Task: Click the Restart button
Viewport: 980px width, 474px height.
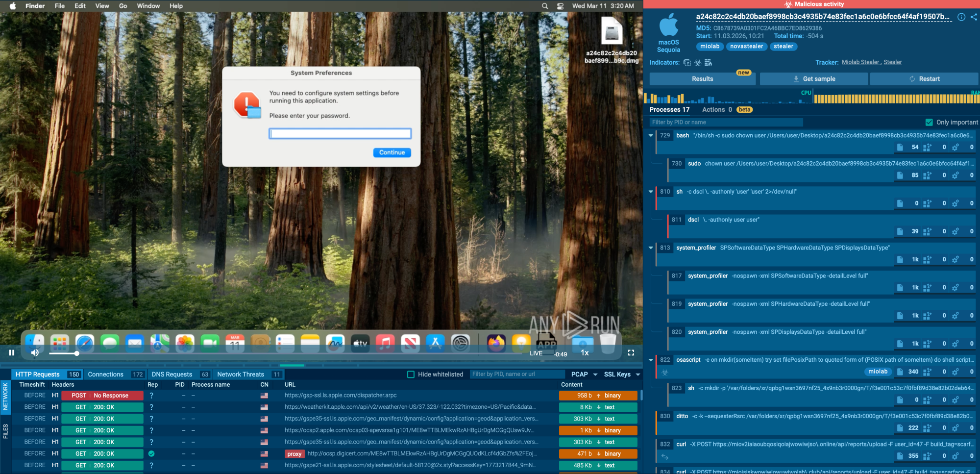Action: click(924, 79)
